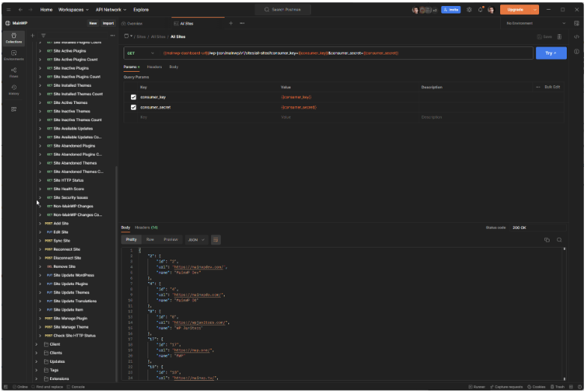Viewport: 587px width, 392px height.
Task: Expand the Site HTTP Status request
Action: pos(40,180)
